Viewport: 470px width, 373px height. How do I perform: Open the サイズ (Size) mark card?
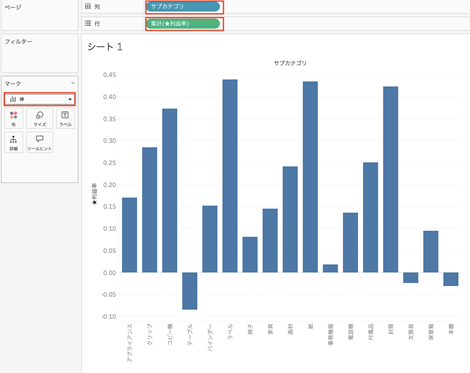[x=40, y=118]
